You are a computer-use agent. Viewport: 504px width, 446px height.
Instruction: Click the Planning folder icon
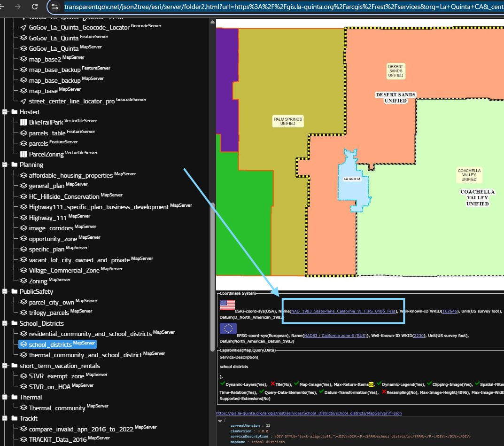(14, 165)
